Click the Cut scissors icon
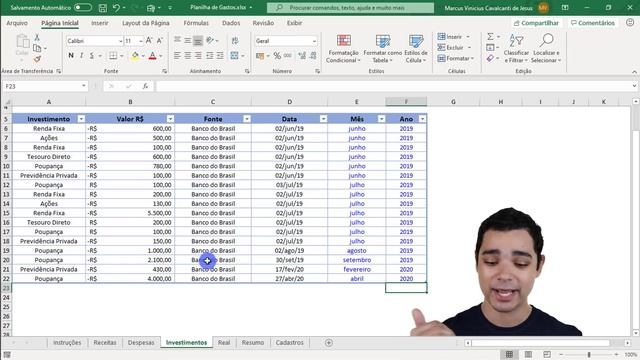 [x=37, y=38]
